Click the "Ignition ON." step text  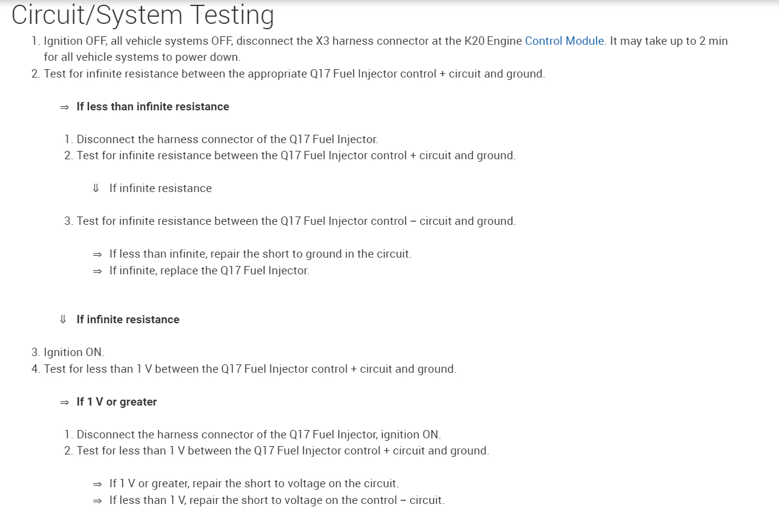[x=73, y=352]
